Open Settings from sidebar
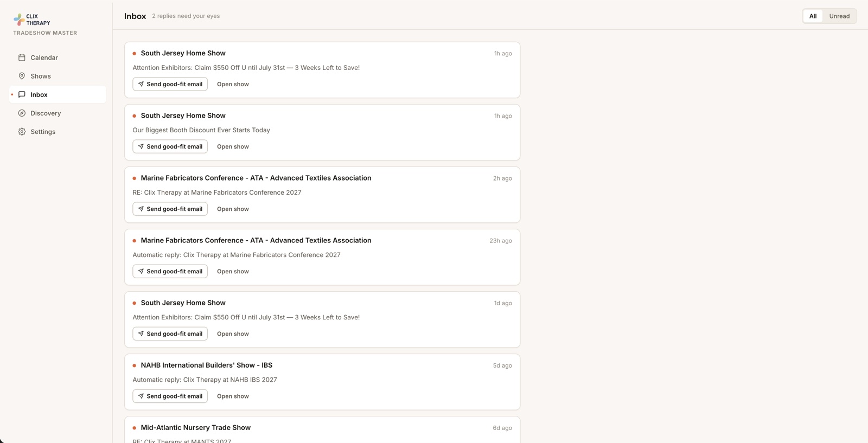Viewport: 868px width, 443px height. pos(58,132)
